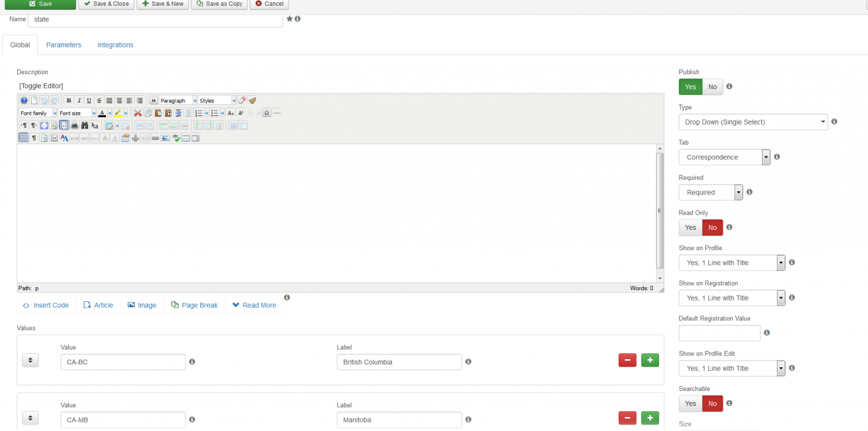Click the print icon in the editor

pyautogui.click(x=75, y=125)
